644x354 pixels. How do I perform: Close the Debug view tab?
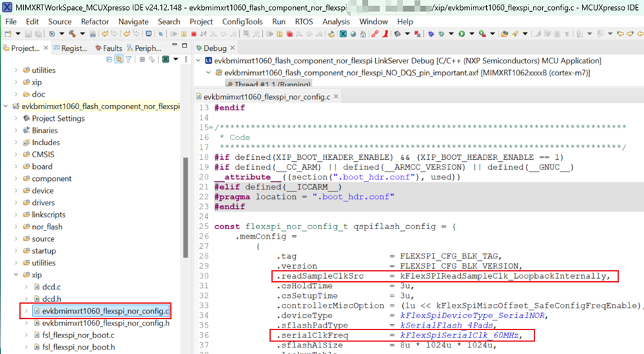coord(233,48)
